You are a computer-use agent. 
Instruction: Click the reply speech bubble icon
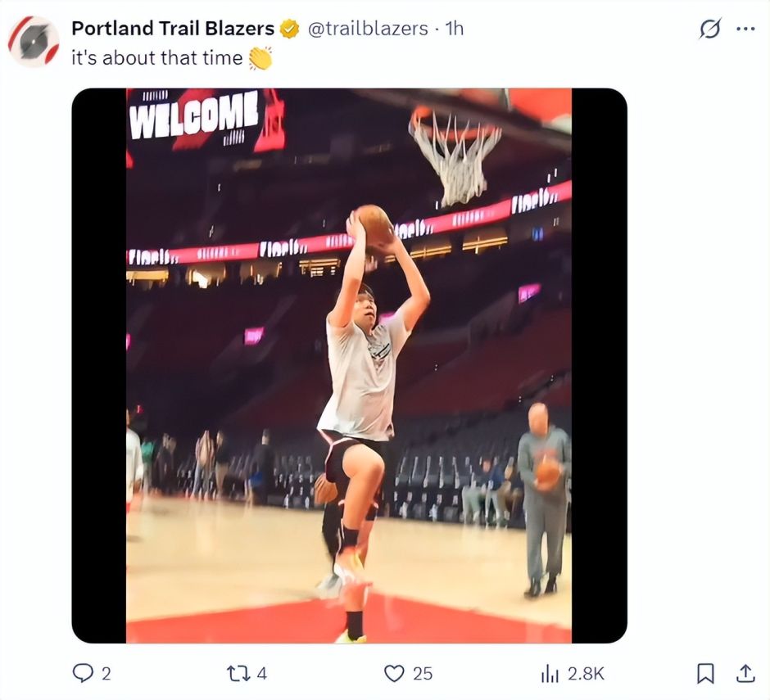pos(83,673)
